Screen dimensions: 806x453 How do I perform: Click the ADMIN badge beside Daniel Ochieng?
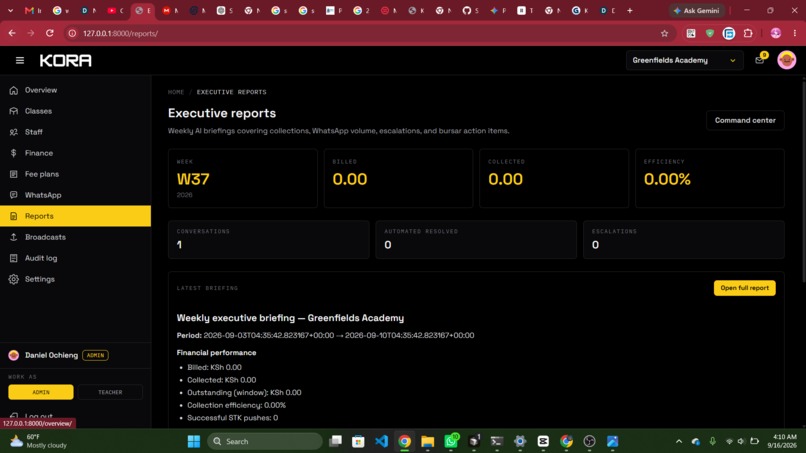click(95, 355)
